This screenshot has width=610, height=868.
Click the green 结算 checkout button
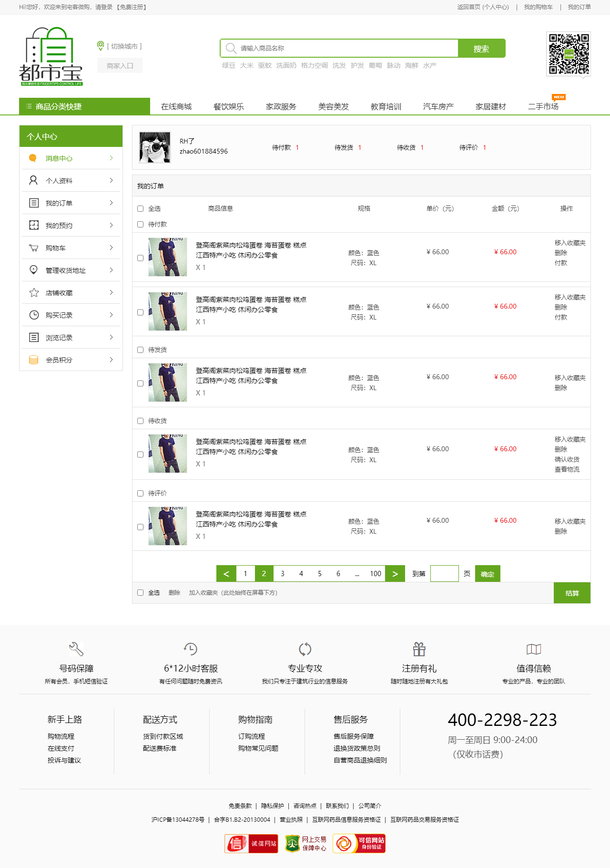point(572,593)
